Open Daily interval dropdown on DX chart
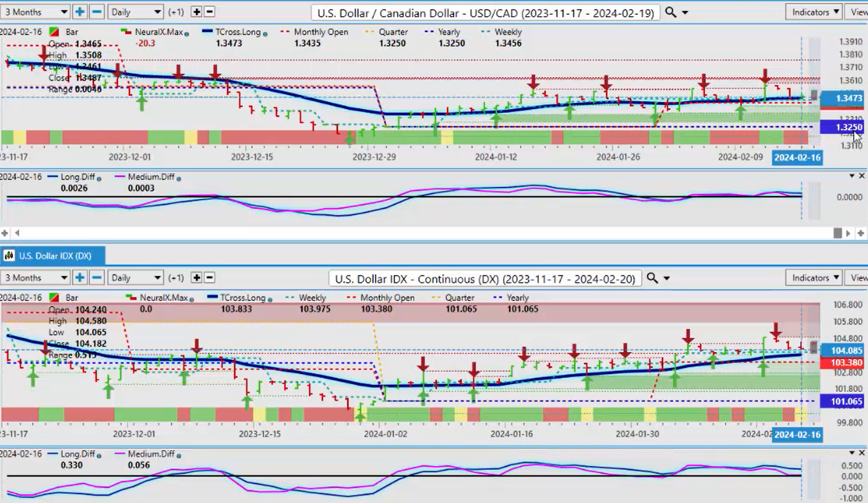Viewport: 868px width, 503px height. (135, 277)
